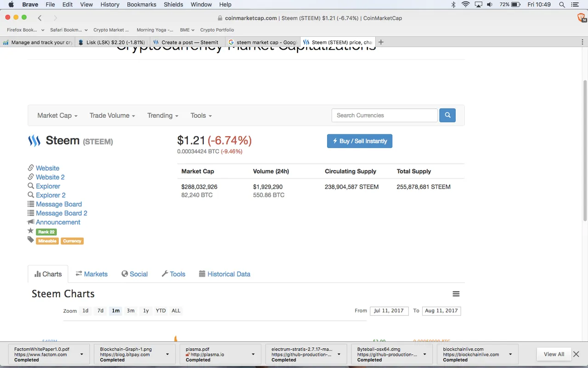Set chart zoom to ALL

pyautogui.click(x=176, y=311)
